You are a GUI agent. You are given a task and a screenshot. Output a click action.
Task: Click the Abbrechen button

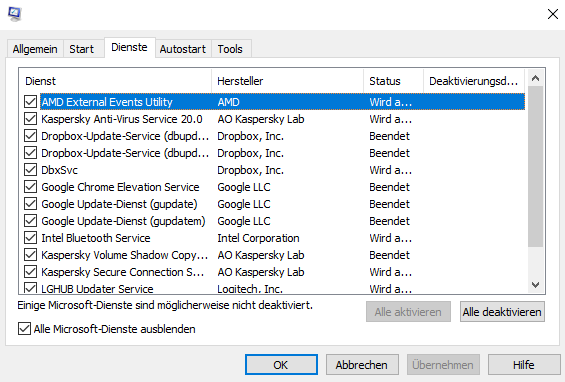tap(362, 365)
